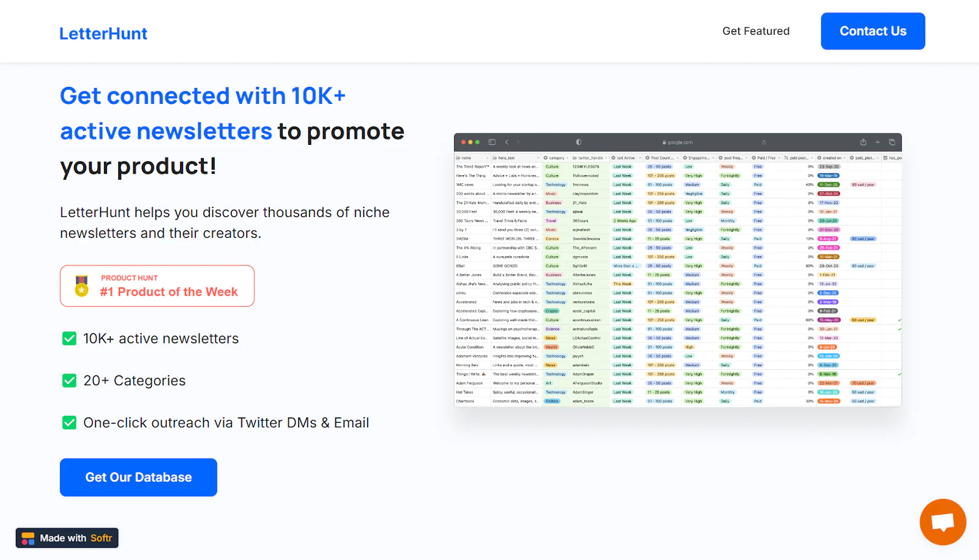Viewport: 979px width, 560px height.
Task: Click the Made with Softr badge
Action: 67,538
